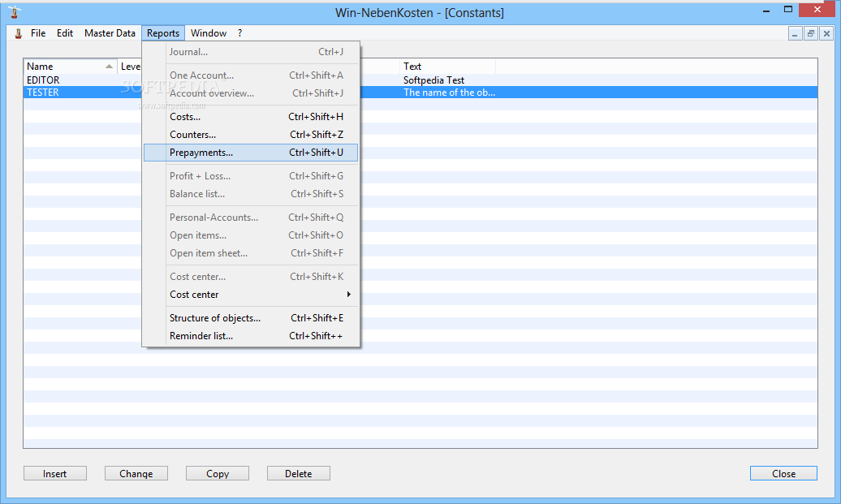841x504 pixels.
Task: Click greyed Personal-Accounts... entry
Action: (x=251, y=218)
